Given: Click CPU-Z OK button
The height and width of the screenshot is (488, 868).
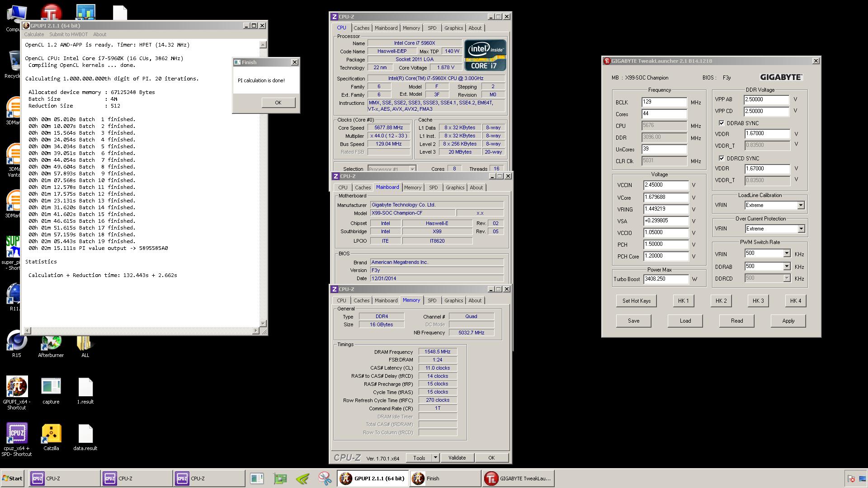Looking at the screenshot, I should point(491,458).
